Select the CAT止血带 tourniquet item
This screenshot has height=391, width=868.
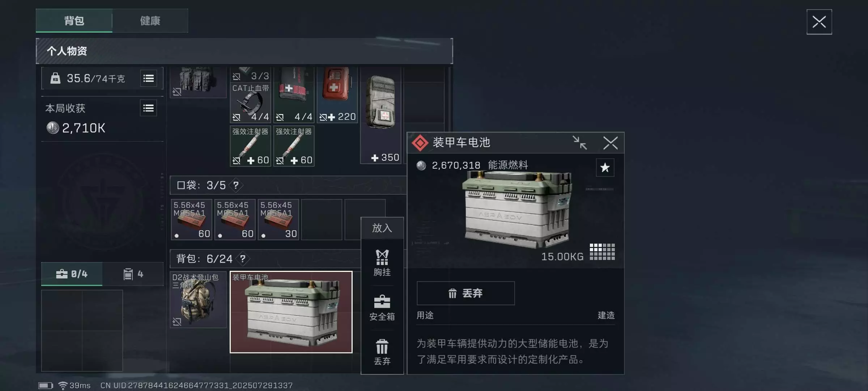[250, 103]
